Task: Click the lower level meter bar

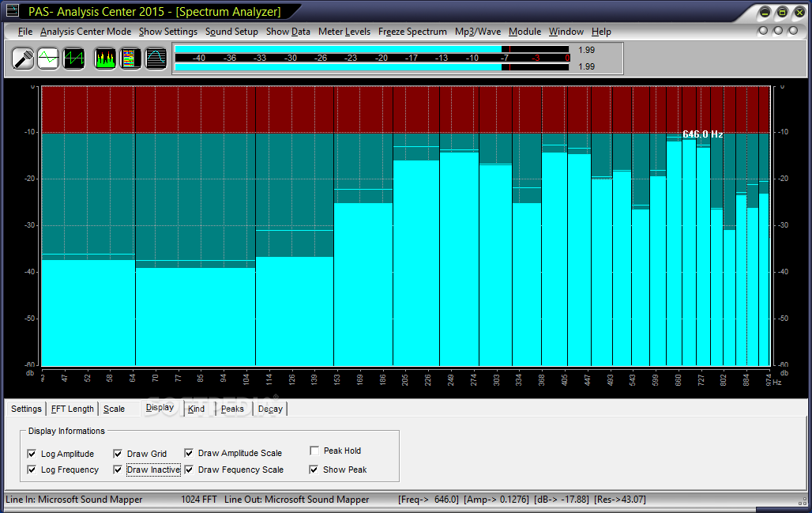Action: point(372,67)
